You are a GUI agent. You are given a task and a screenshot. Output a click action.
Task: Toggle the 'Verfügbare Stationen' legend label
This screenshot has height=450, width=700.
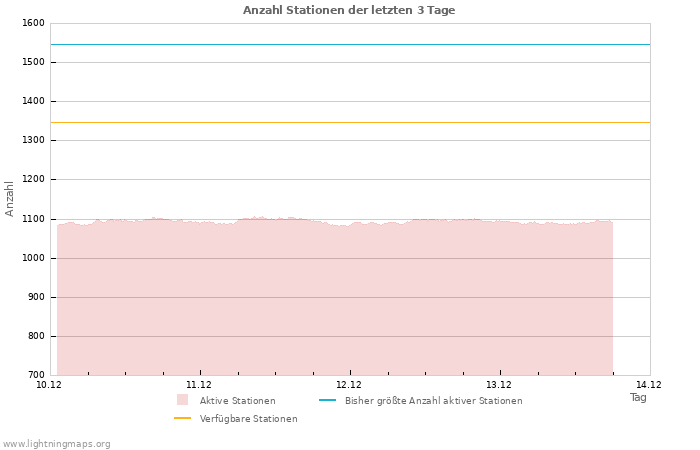coord(248,419)
